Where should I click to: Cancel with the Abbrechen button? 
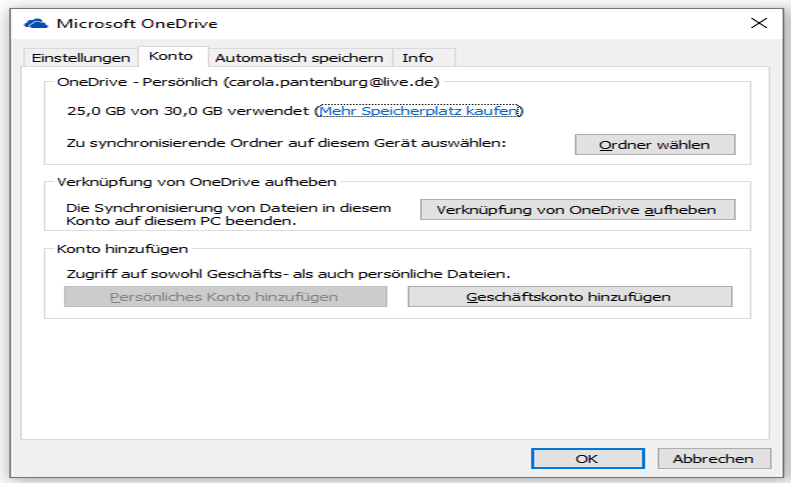pos(714,458)
